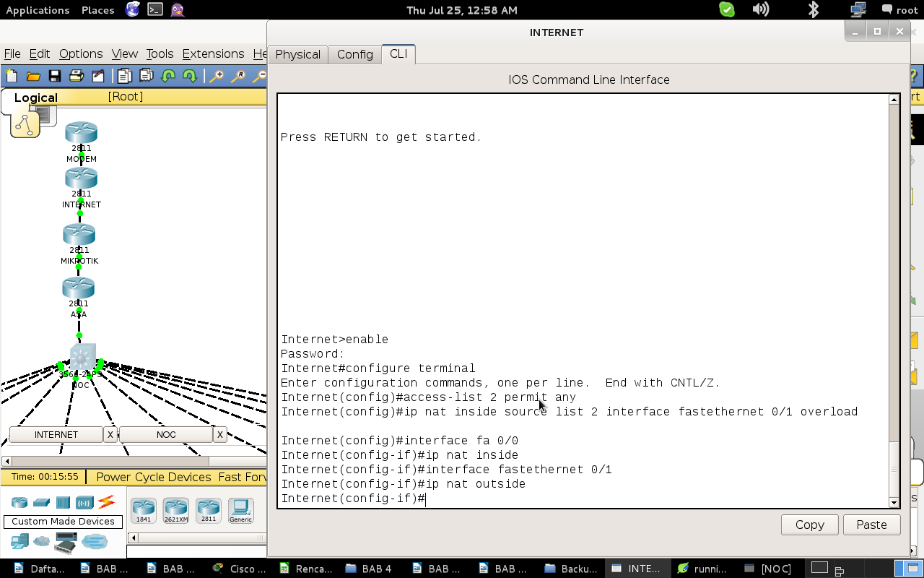Create a new file from the toolbar

click(12, 76)
